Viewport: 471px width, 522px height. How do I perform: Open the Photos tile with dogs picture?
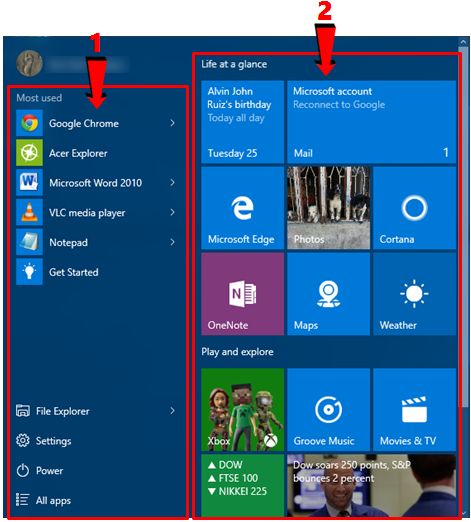(x=328, y=208)
